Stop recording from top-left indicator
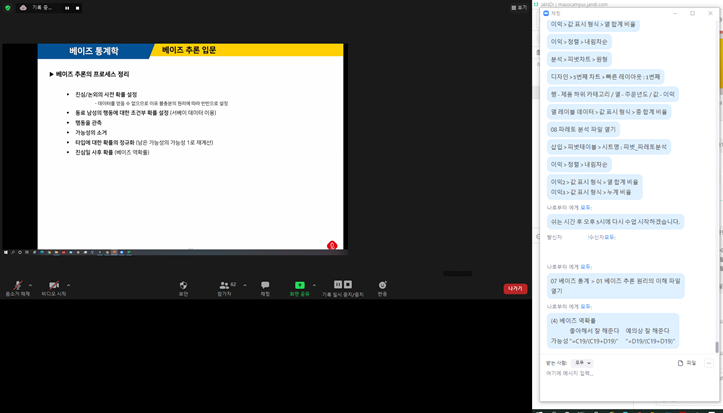The image size is (723, 413). [x=78, y=7]
